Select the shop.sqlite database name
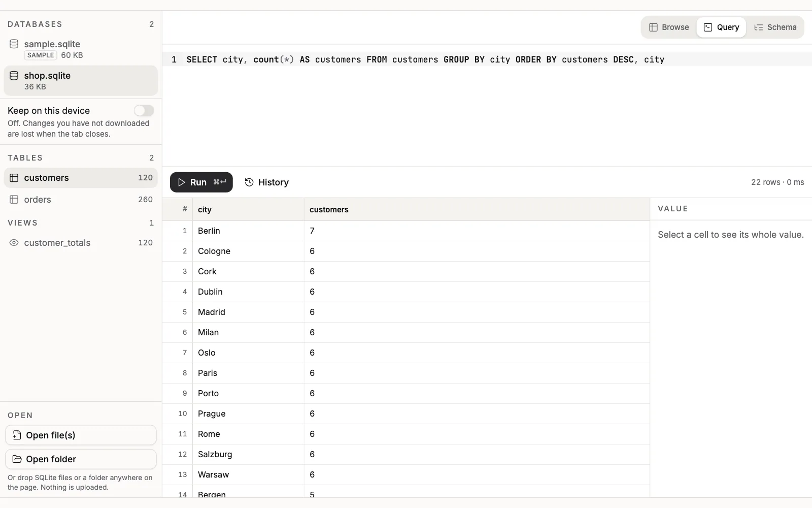Screen dimensions: 812x508 [47, 76]
